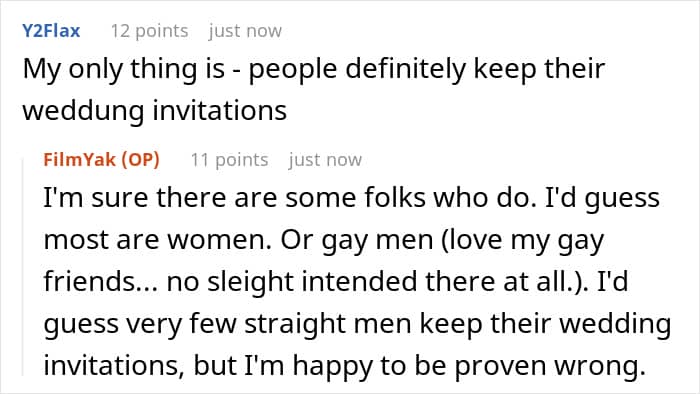
Task: Click the sentence 'I'm sure there are some folks'
Action: [234, 197]
